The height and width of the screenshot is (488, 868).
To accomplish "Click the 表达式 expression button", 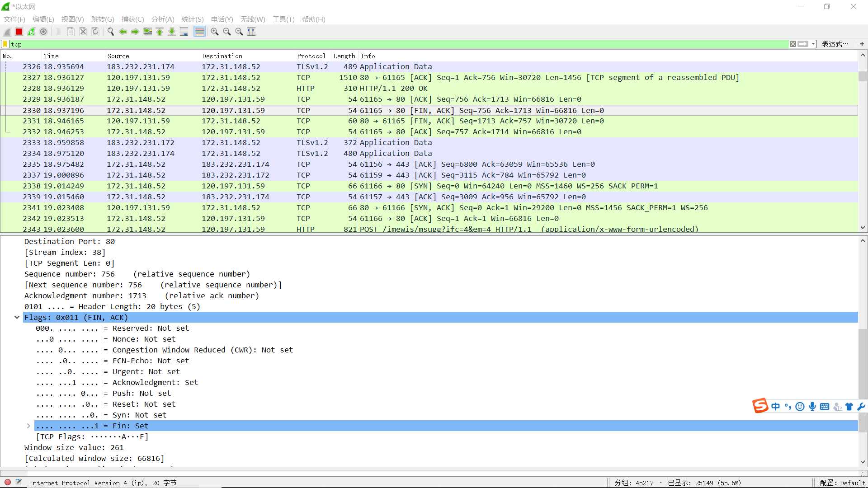I will [x=835, y=44].
